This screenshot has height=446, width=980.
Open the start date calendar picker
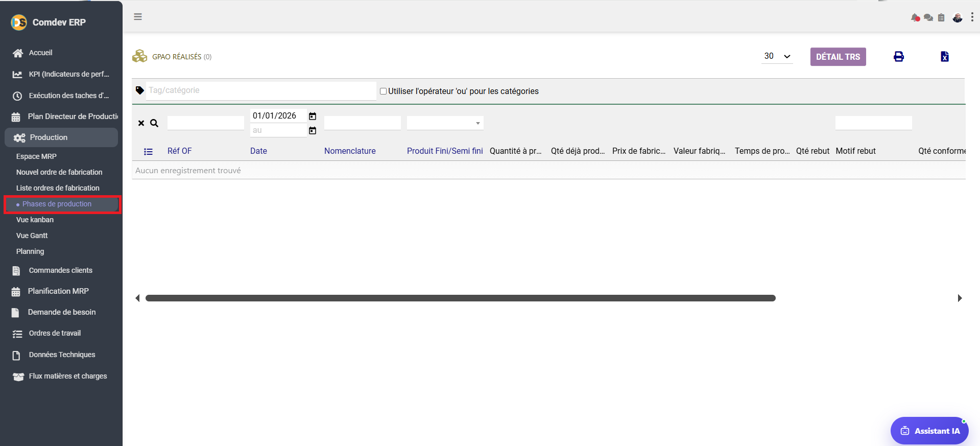click(313, 116)
